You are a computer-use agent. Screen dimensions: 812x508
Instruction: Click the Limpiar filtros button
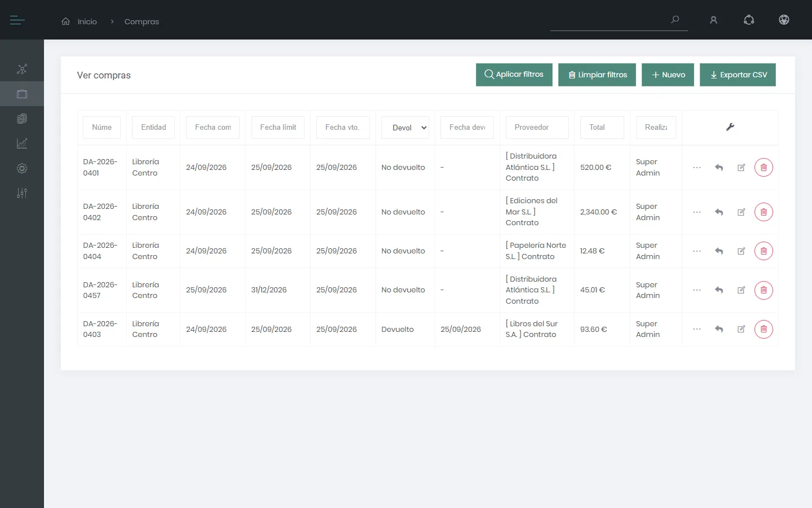[x=597, y=75]
